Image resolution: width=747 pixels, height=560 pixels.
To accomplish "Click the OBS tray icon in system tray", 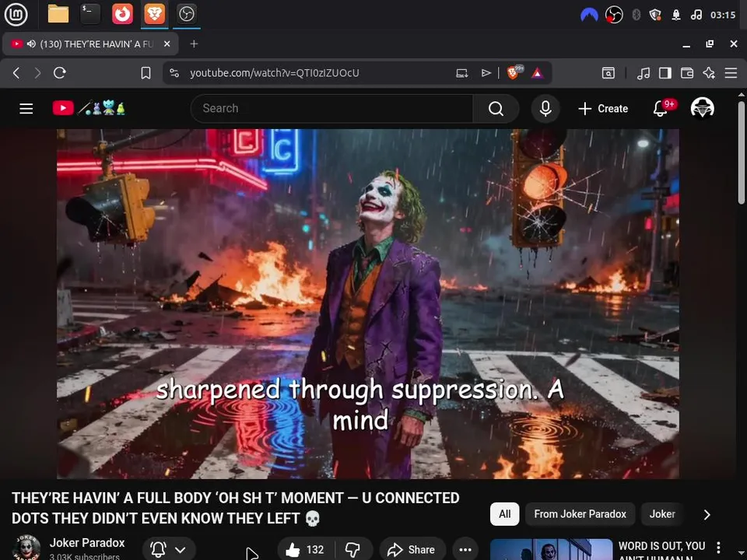I will coord(614,15).
